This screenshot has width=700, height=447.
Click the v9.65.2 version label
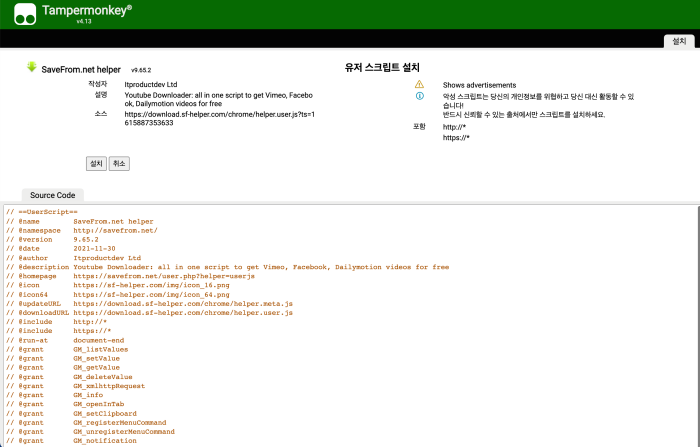(x=141, y=70)
